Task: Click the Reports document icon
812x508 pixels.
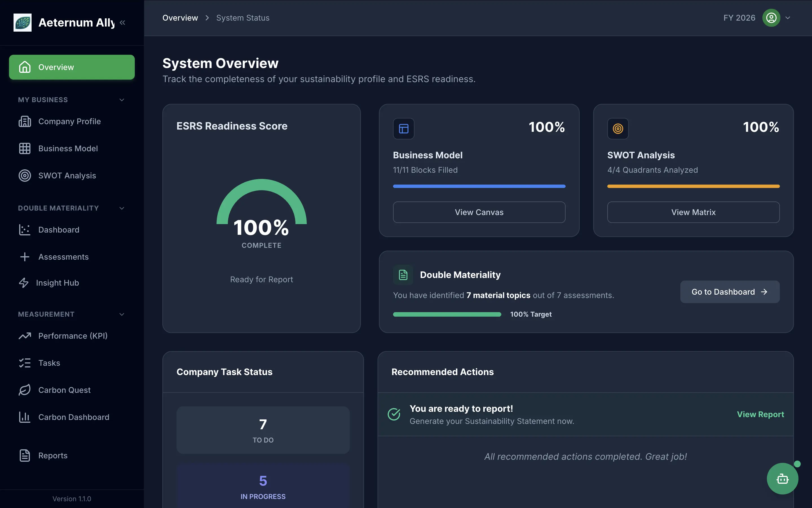Action: click(25, 456)
